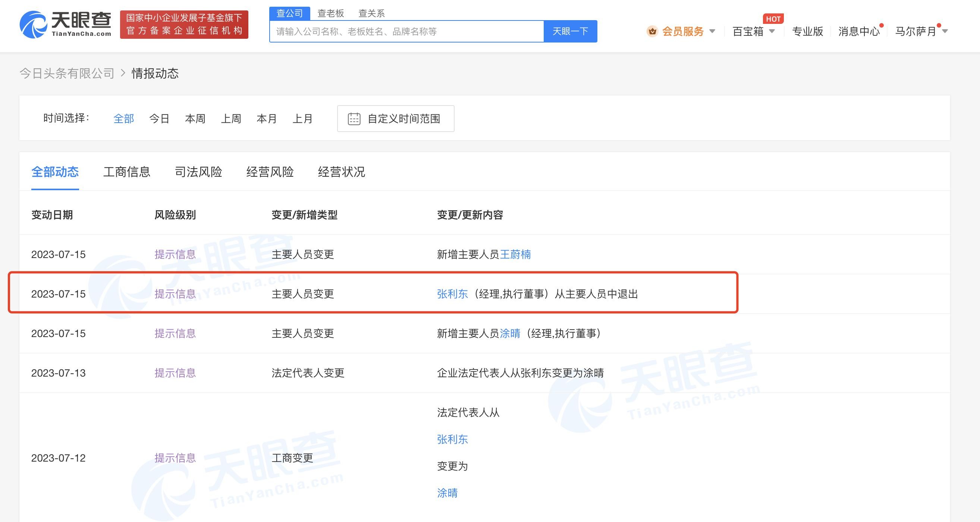980x522 pixels.
Task: Select the 本周 time filter
Action: coord(195,119)
